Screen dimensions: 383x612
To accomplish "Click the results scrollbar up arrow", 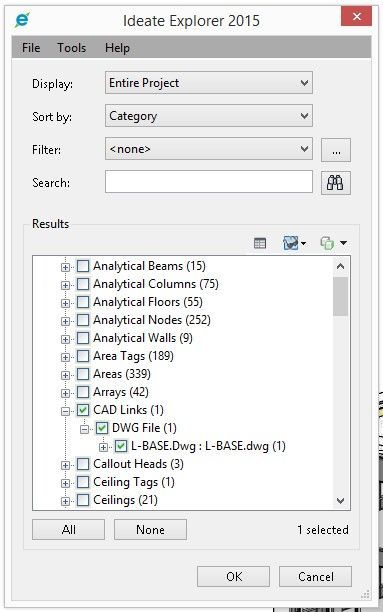I will point(340,266).
